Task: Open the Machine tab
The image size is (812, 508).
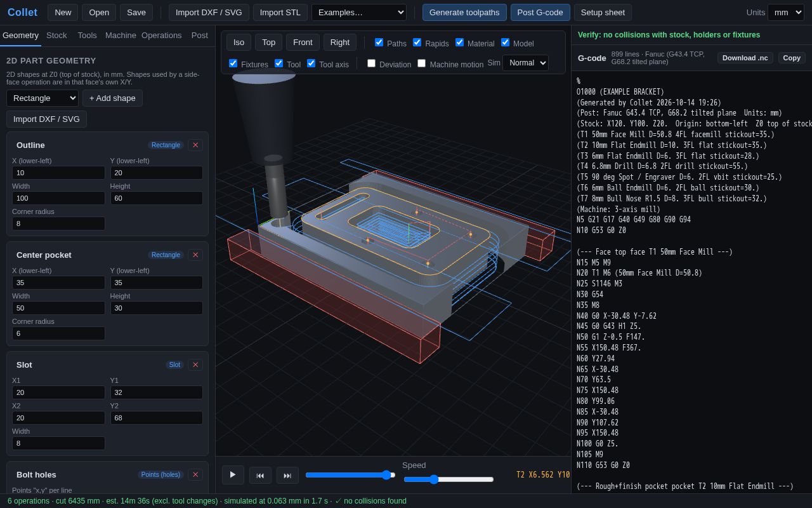Action: [121, 36]
